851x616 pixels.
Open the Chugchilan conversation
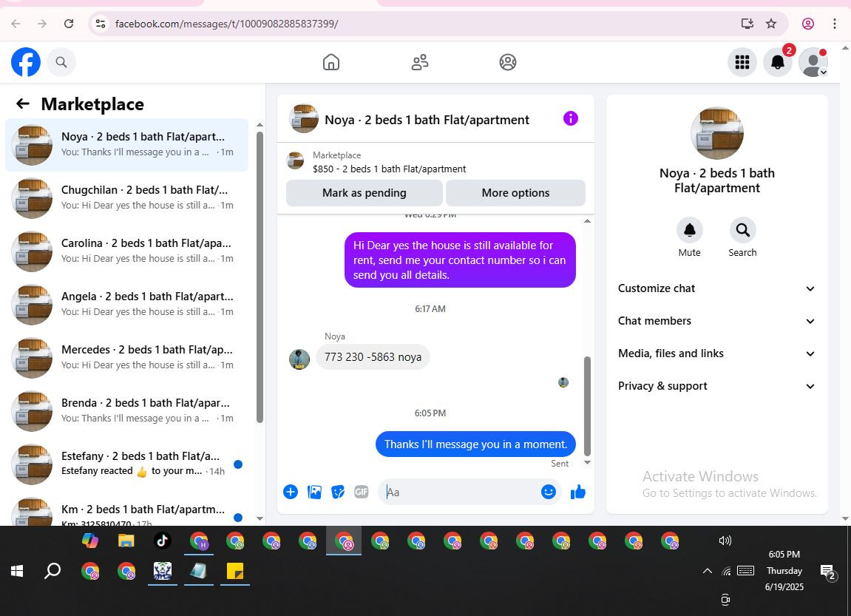point(126,197)
